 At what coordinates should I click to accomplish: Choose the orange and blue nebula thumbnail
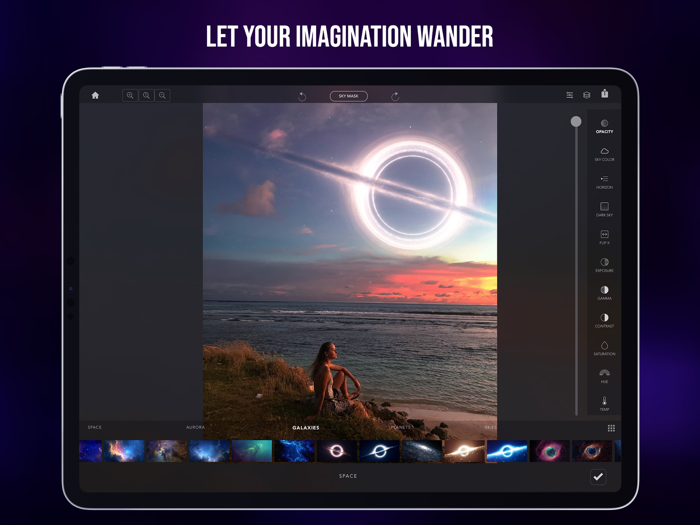coord(124,451)
